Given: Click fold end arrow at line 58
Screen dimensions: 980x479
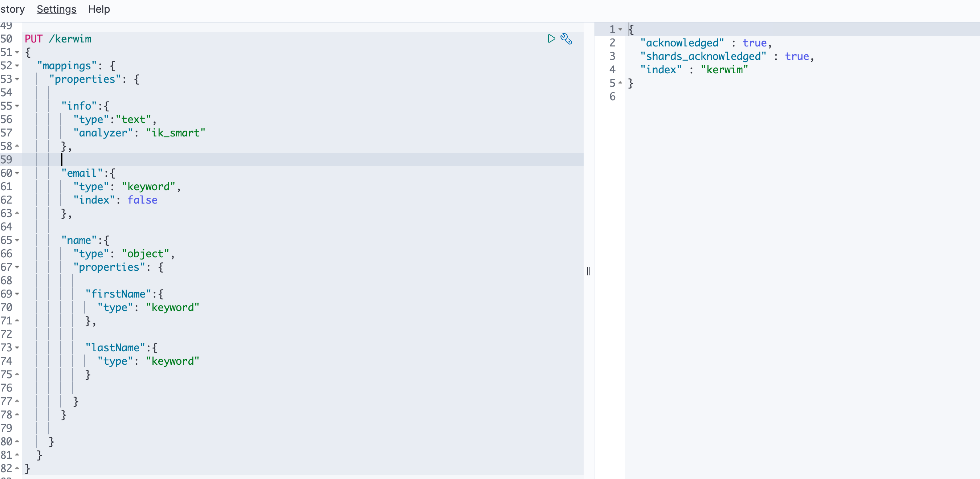Looking at the screenshot, I should [x=17, y=146].
